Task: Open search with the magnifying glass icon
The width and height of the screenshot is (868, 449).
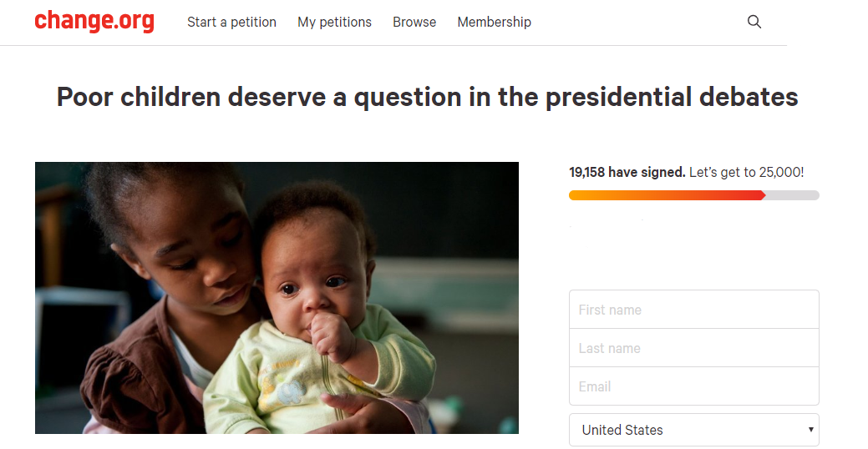Action: tap(754, 22)
